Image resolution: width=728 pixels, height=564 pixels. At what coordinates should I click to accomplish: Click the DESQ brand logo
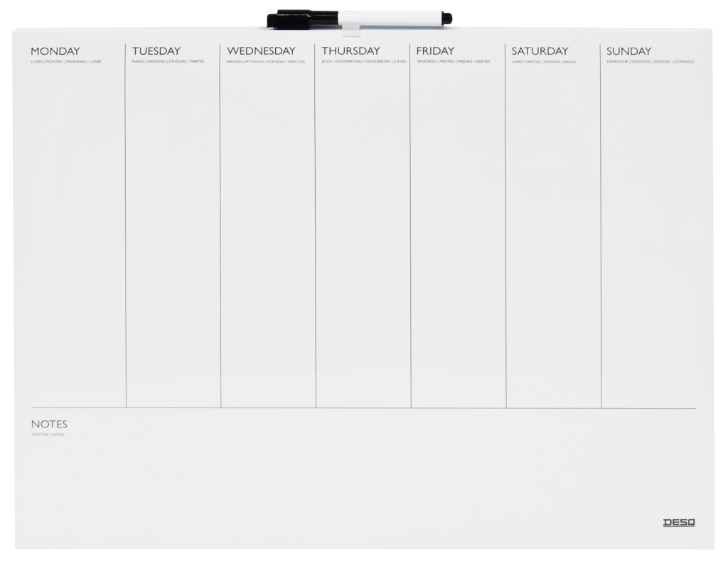[679, 523]
